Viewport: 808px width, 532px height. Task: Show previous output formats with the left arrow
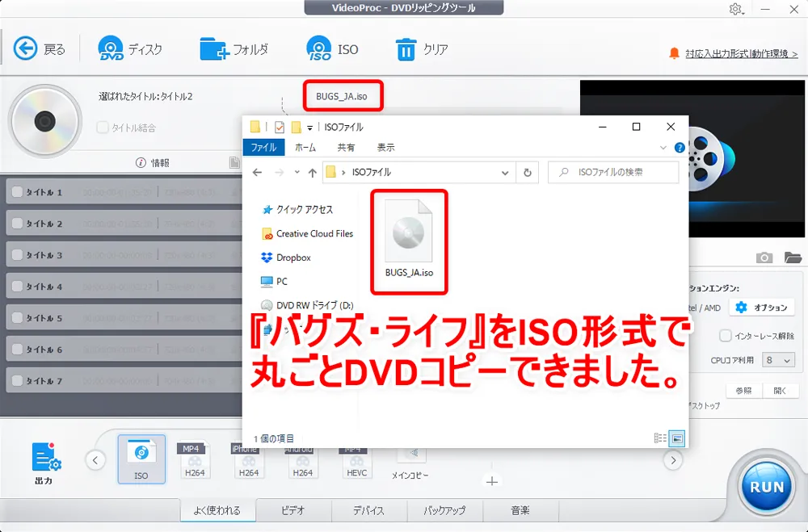(x=95, y=460)
